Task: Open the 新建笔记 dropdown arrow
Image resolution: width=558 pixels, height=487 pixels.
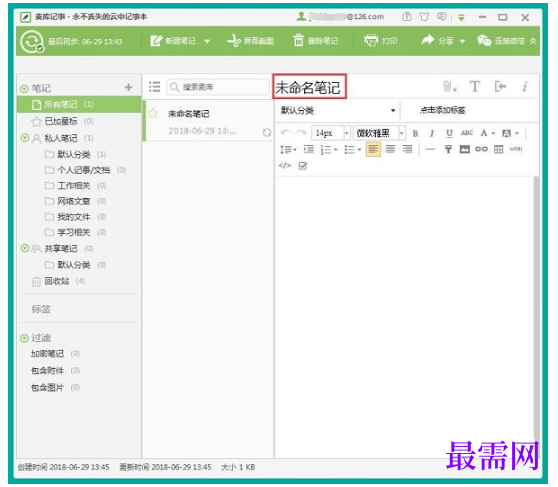Action: click(x=207, y=41)
